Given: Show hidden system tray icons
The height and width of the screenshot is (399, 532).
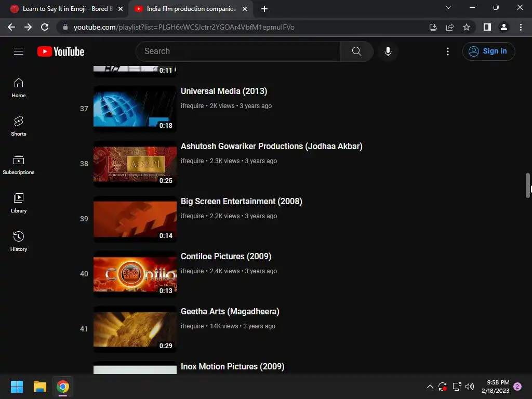Looking at the screenshot, I should pyautogui.click(x=430, y=387).
